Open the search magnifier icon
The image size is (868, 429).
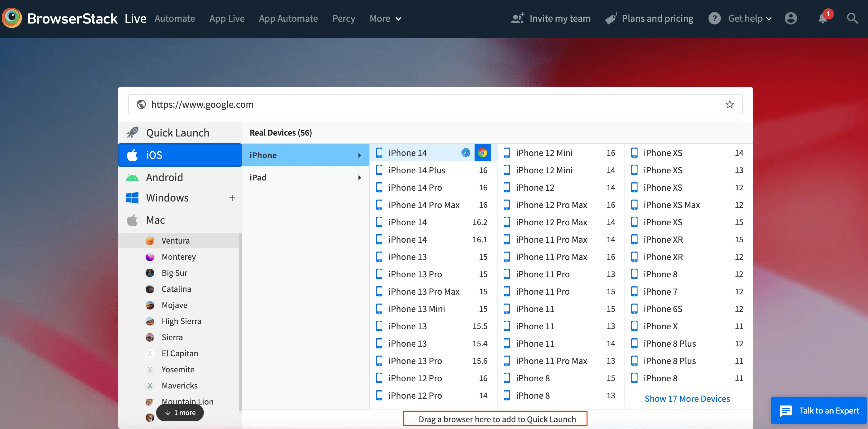852,18
